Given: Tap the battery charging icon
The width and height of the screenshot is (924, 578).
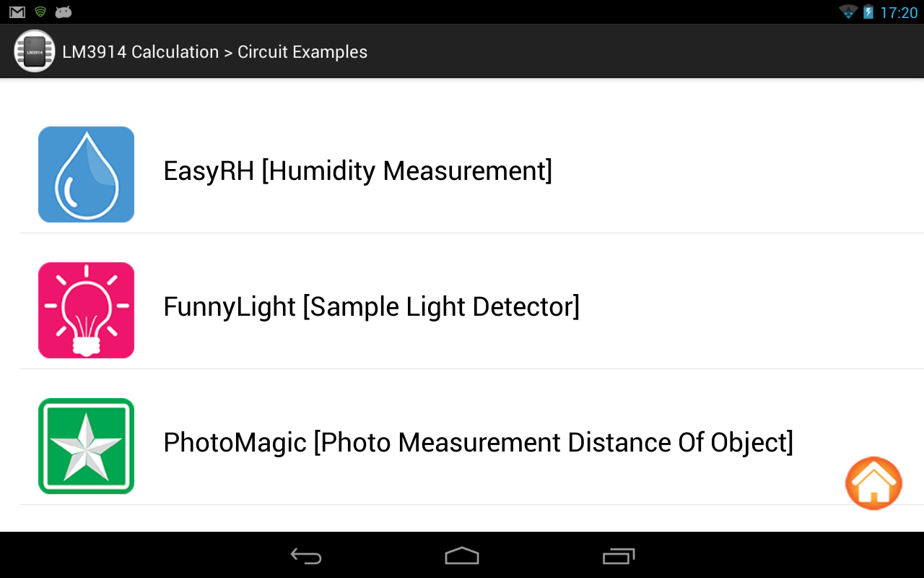Looking at the screenshot, I should [x=868, y=12].
